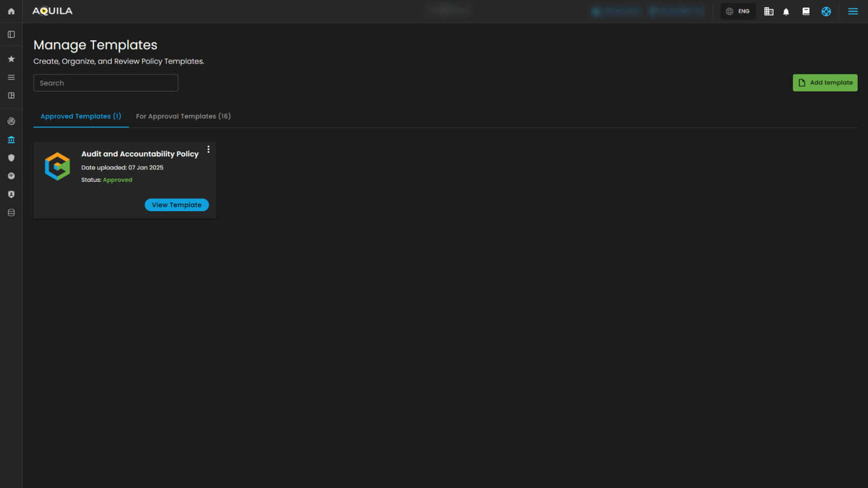Toggle the sidebar panel icon at top left
This screenshot has width=868, height=488.
click(x=11, y=34)
